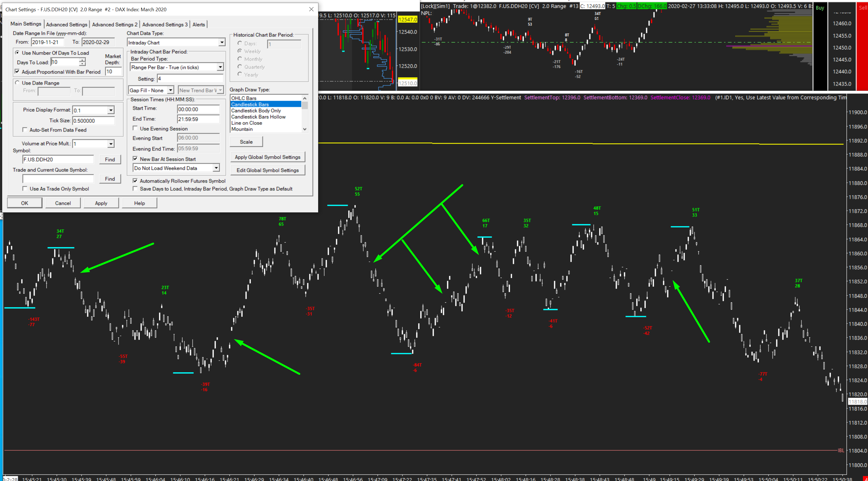Click the Buy button in trade panel

pyautogui.click(x=820, y=8)
